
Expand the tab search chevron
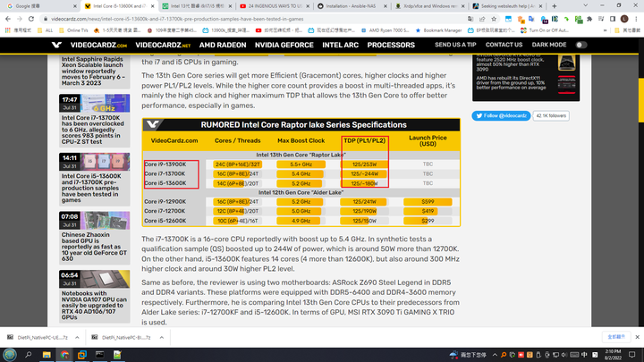pos(585,5)
